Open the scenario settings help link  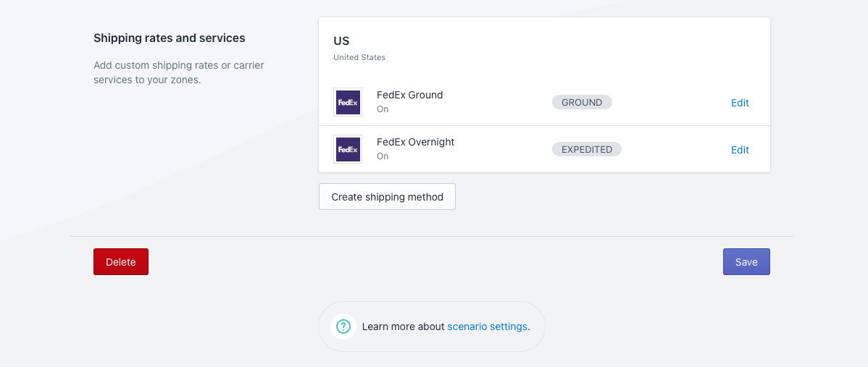click(x=487, y=326)
